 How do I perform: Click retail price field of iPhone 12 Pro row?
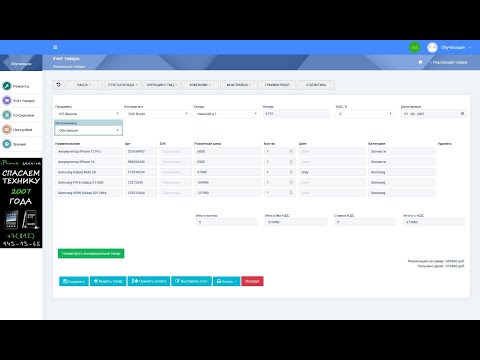click(228, 151)
